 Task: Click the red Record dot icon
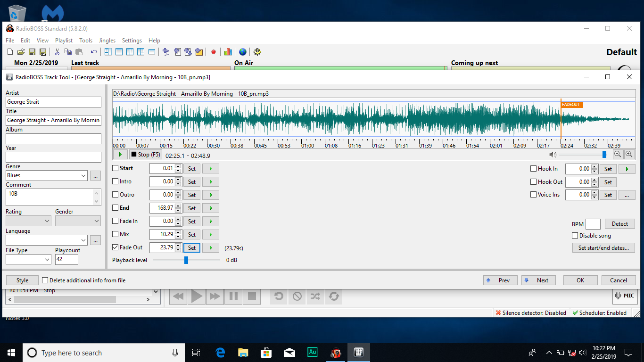click(214, 52)
